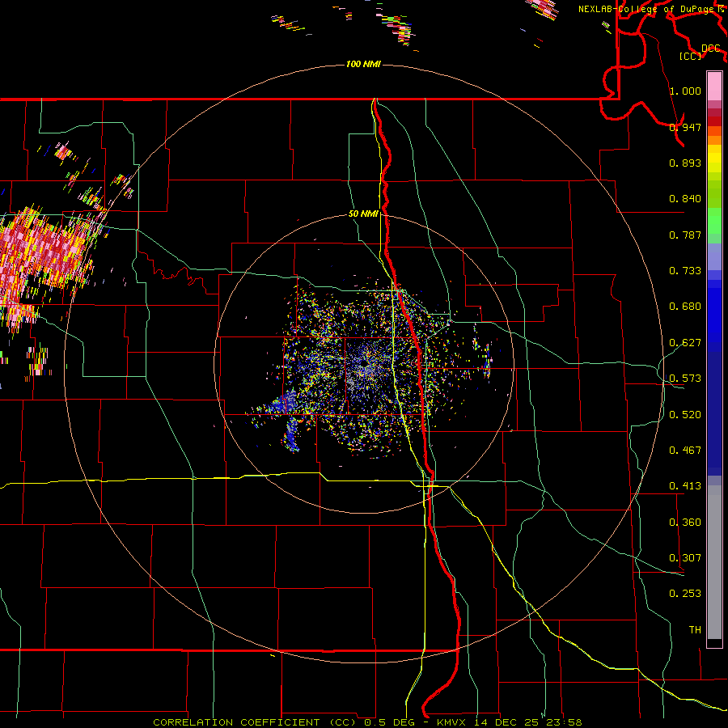Click the 50 NMI range ring label

[363, 214]
